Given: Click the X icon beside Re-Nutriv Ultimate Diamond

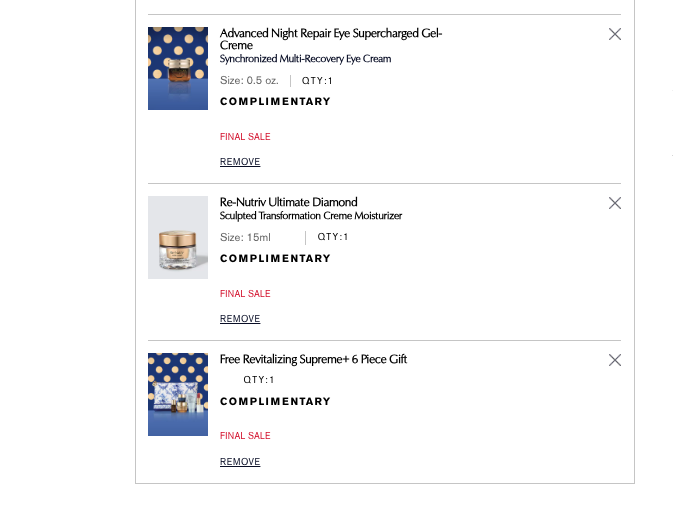Looking at the screenshot, I should [615, 203].
